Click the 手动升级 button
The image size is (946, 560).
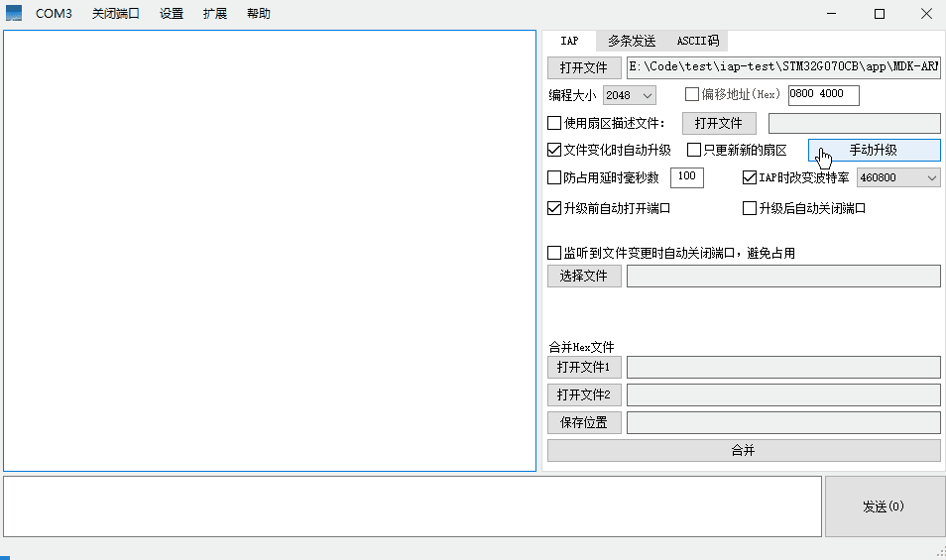(874, 150)
